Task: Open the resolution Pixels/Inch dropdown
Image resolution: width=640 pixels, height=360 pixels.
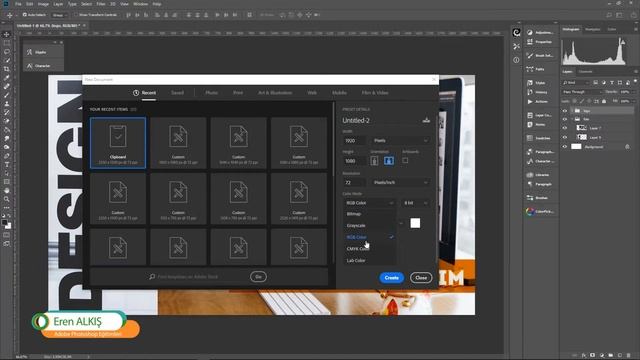Action: point(400,182)
